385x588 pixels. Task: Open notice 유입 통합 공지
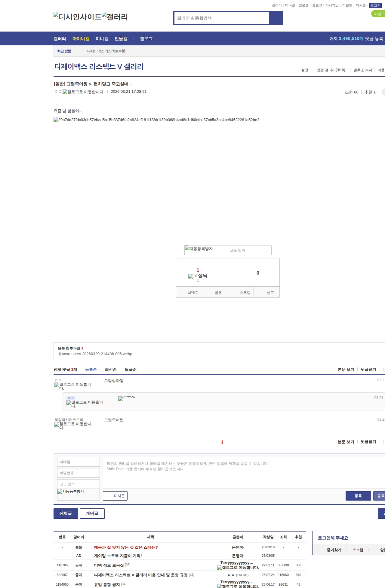pos(107,585)
